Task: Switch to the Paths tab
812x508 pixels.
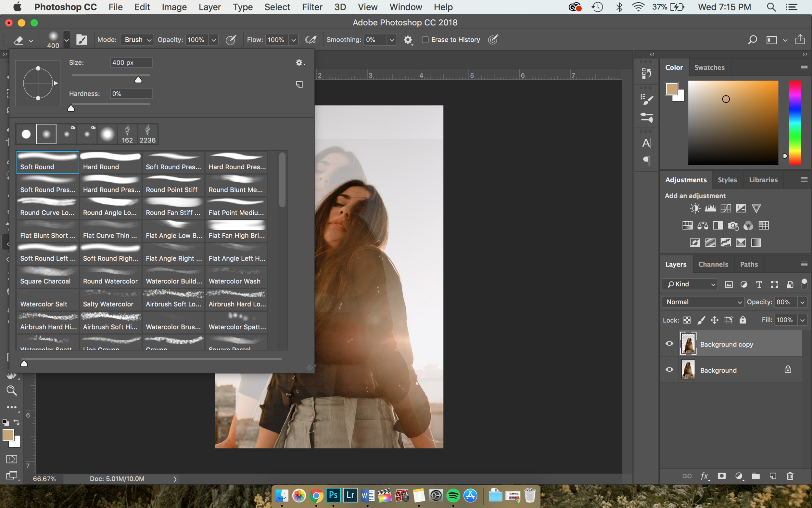Action: coord(749,265)
